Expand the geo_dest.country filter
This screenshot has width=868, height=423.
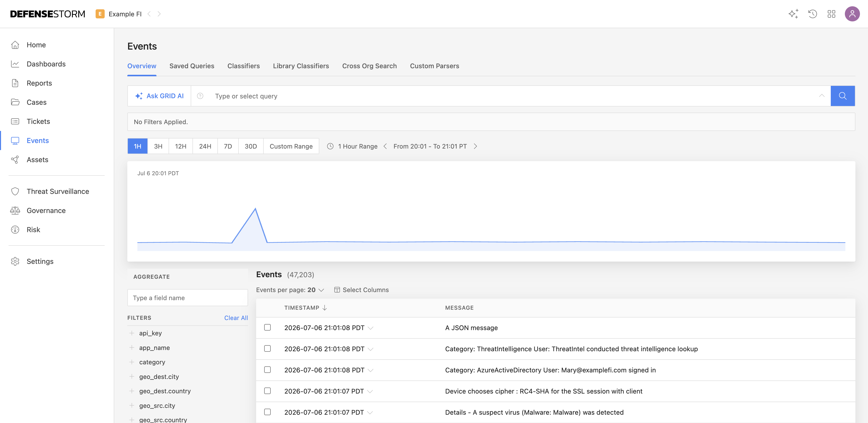click(132, 391)
